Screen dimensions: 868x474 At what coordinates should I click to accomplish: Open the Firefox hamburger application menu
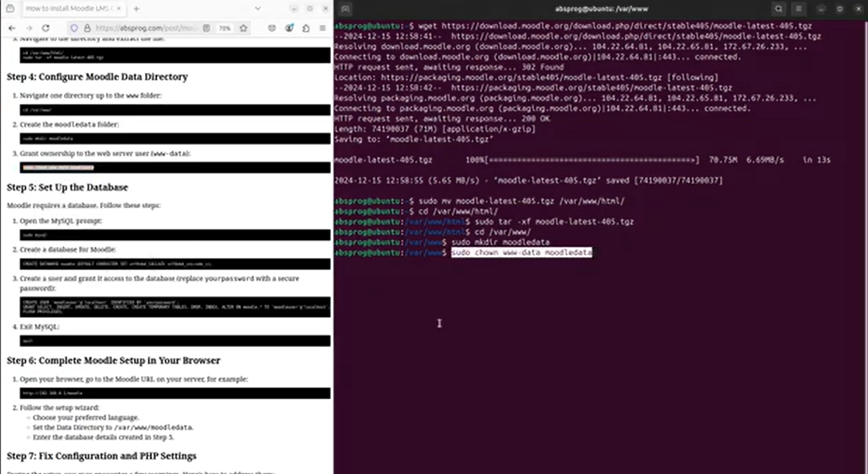tap(323, 28)
